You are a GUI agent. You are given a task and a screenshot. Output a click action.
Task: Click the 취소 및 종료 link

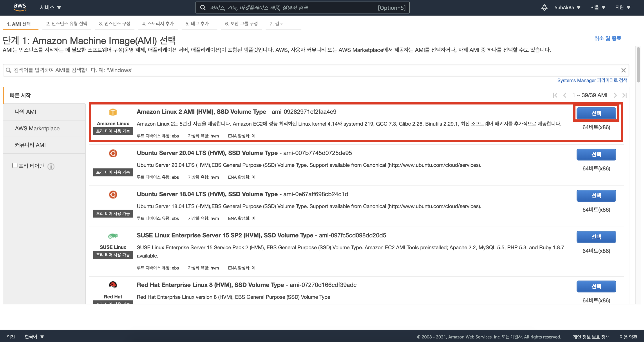[608, 38]
